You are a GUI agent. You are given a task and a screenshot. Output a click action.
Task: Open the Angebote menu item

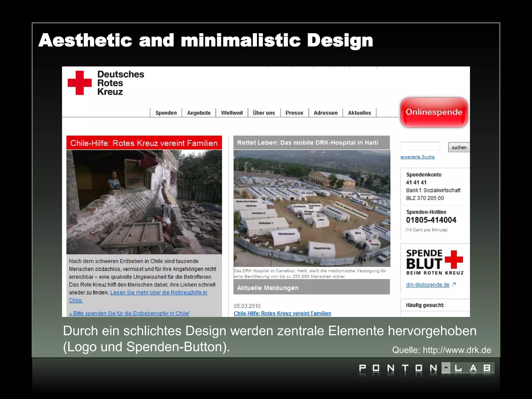point(199,113)
